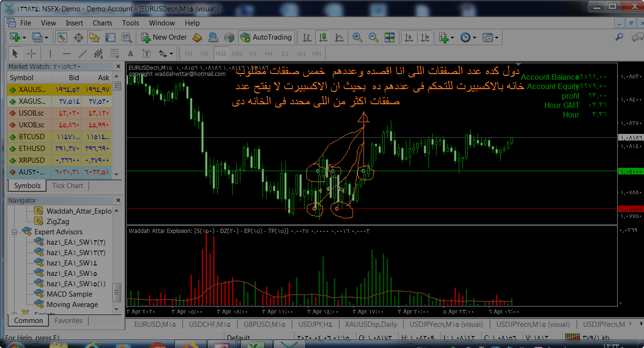
Task: Toggle Auto Scroll chart icon
Action: (x=409, y=37)
